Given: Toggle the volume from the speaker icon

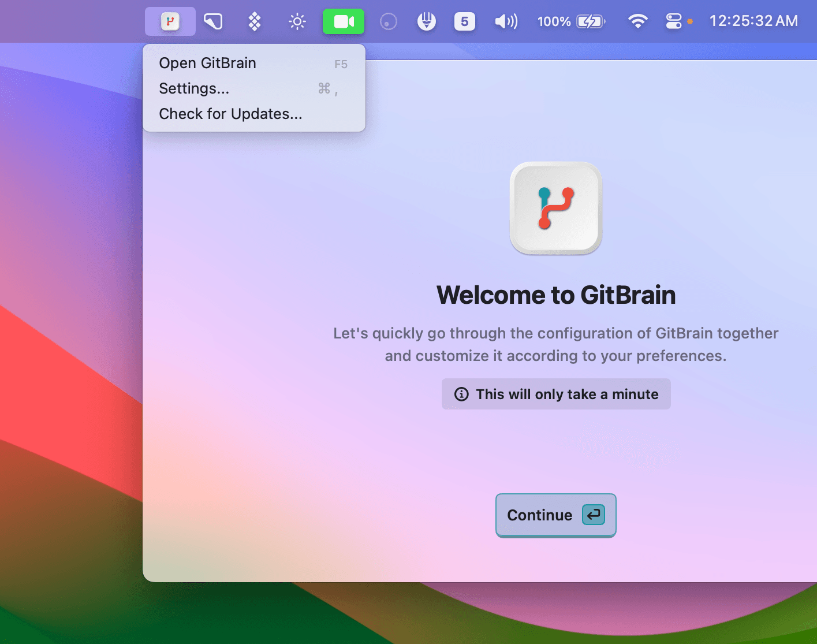Looking at the screenshot, I should [505, 21].
